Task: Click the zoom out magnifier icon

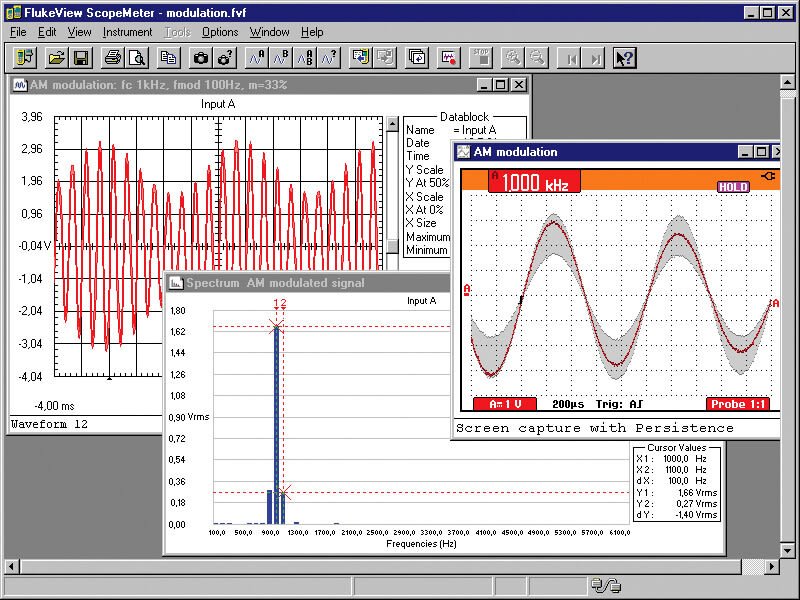Action: click(538, 57)
